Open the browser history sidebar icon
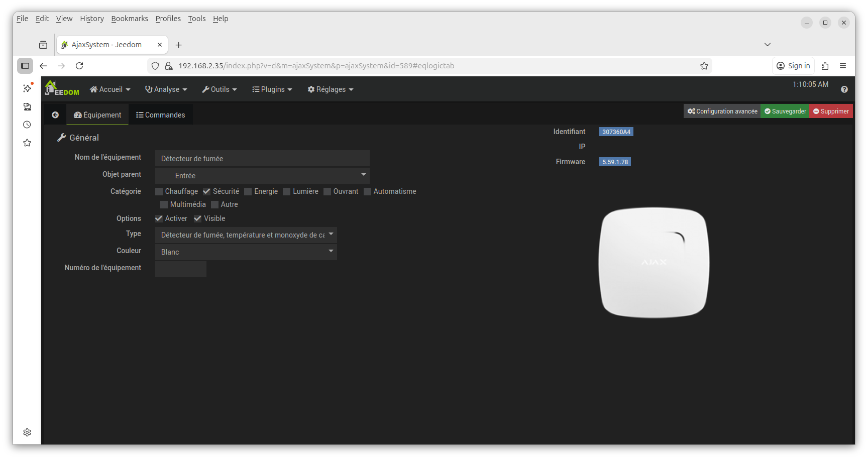 (27, 125)
